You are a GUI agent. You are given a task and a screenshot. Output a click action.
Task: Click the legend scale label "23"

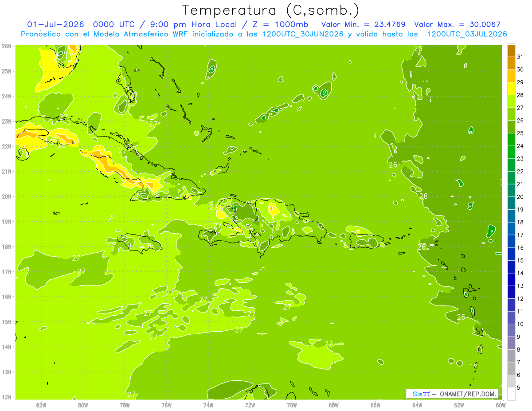coord(520,159)
